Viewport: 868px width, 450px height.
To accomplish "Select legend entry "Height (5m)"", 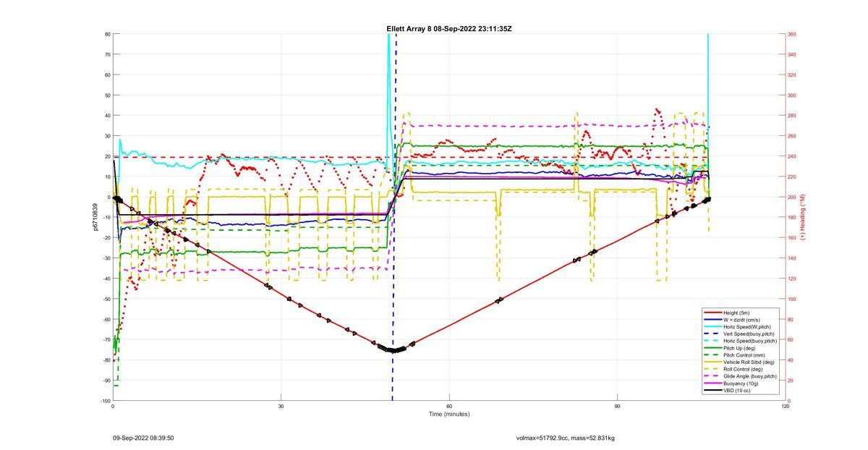I will coord(738,313).
